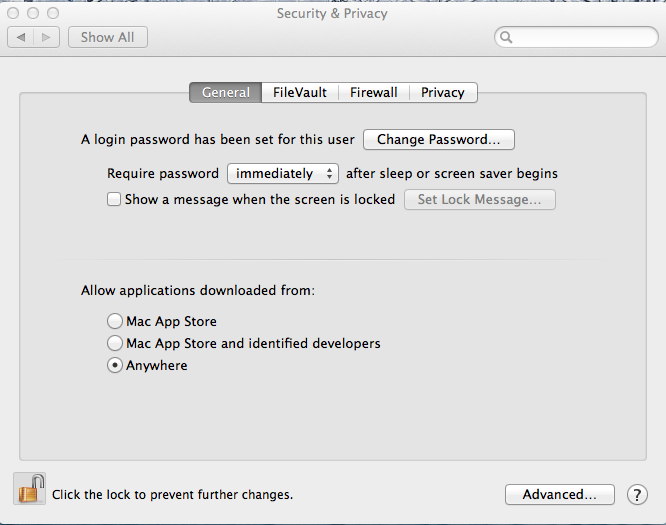The image size is (666, 525).
Task: Click the Change Password button
Action: point(439,139)
